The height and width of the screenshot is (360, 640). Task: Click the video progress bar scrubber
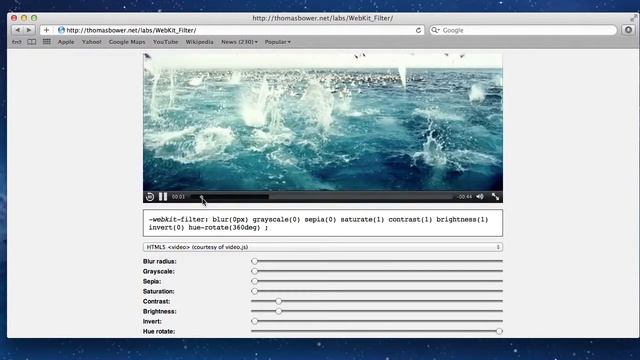tap(202, 197)
